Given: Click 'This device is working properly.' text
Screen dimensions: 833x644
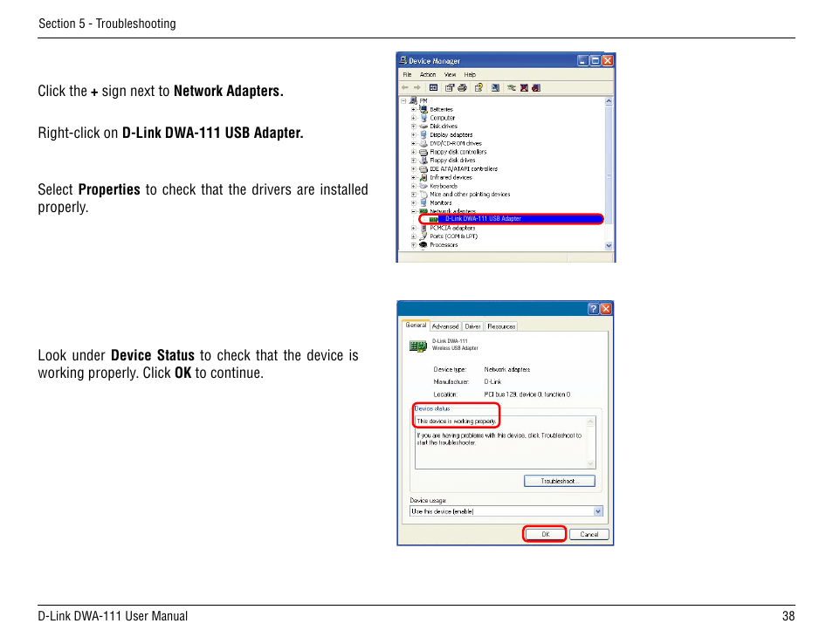Looking at the screenshot, I should (x=457, y=421).
